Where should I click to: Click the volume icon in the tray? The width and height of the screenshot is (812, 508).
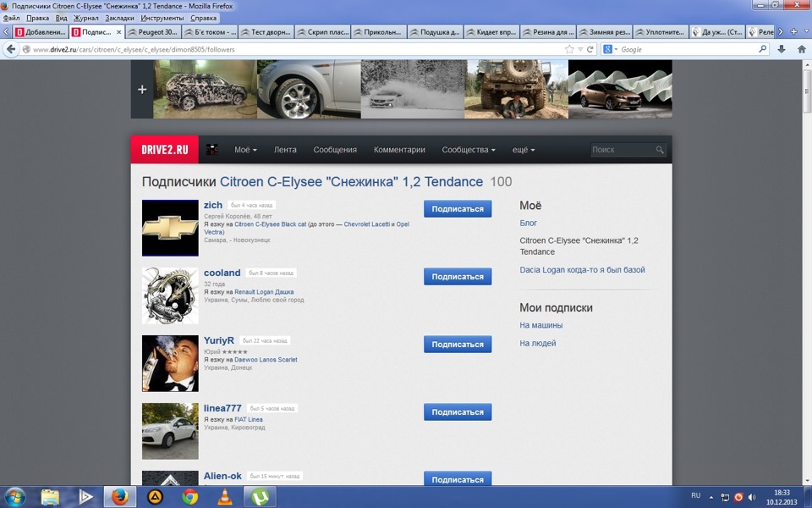point(752,497)
